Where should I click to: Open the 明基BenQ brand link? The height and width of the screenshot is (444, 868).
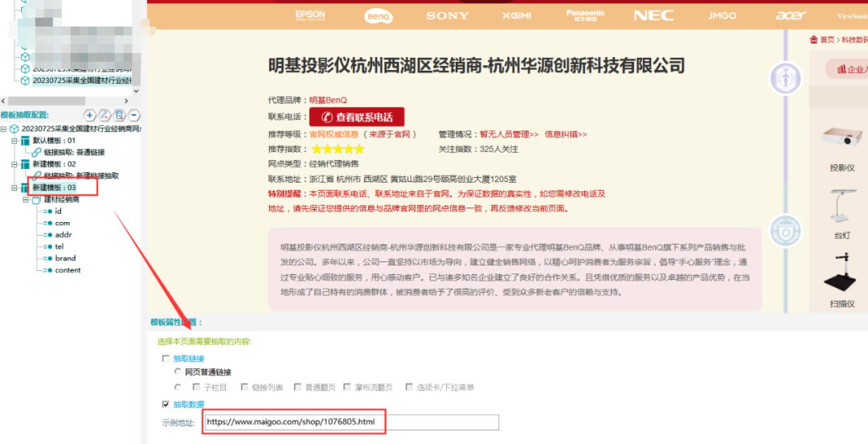click(x=328, y=101)
